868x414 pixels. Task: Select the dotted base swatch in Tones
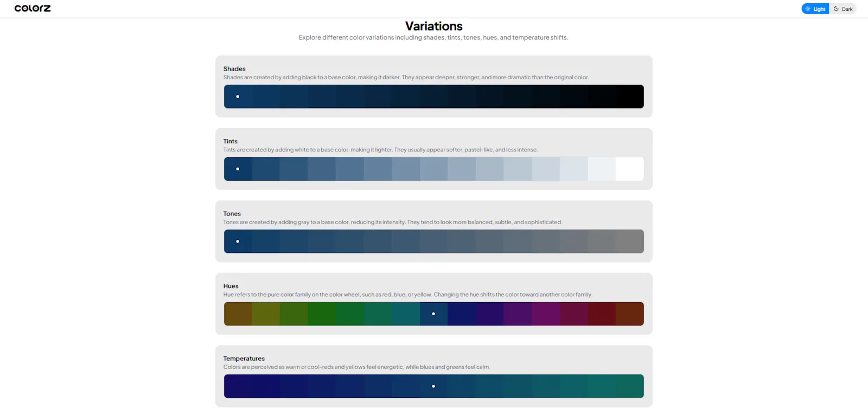238,241
